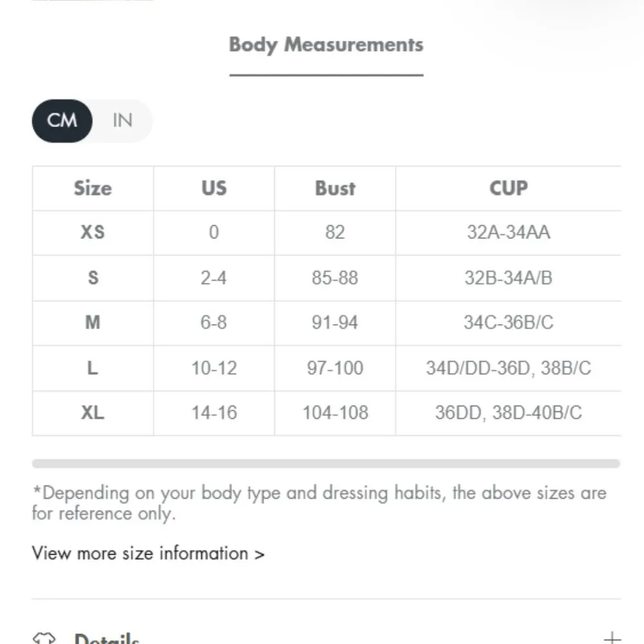This screenshot has height=644, width=644.
Task: Select the XL size row label
Action: [93, 413]
